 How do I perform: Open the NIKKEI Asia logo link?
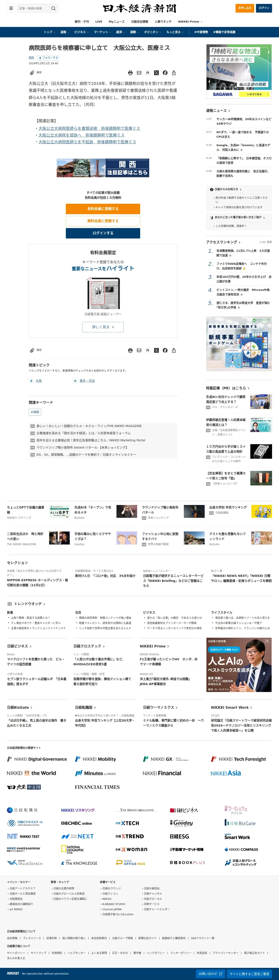(226, 773)
